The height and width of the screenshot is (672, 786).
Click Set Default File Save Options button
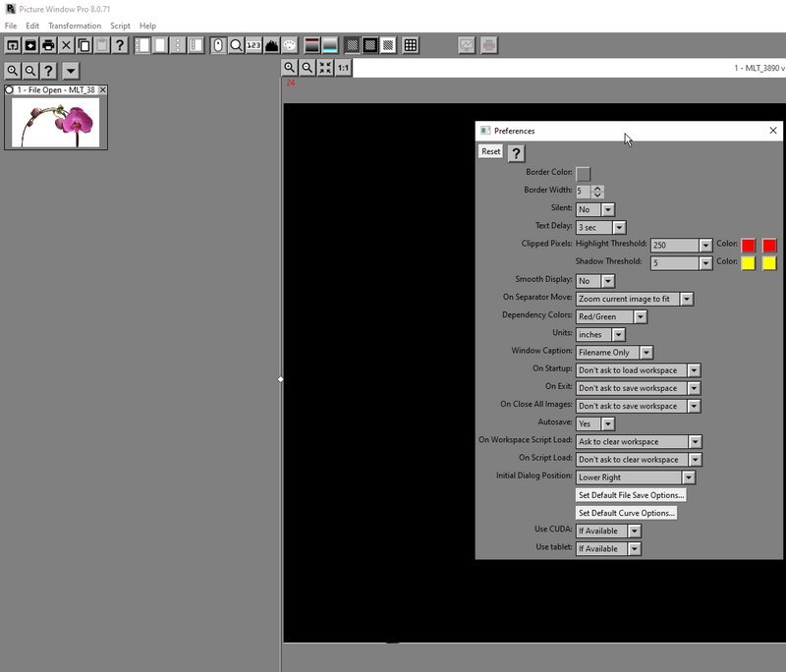(x=631, y=495)
